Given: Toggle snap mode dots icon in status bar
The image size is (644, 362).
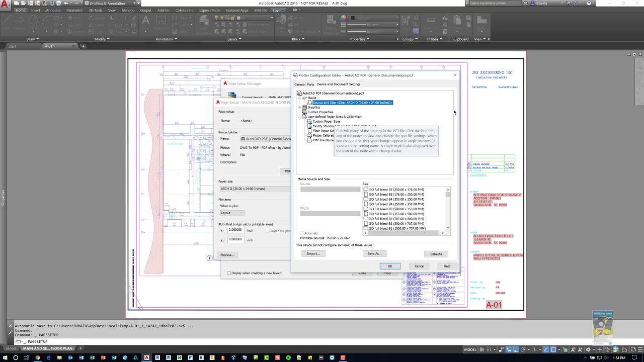Looking at the screenshot, I should pos(489,349).
